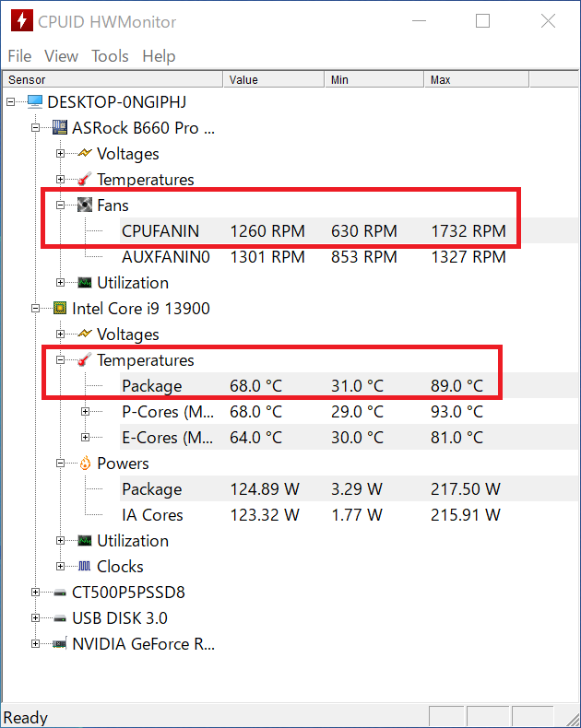Click the motherboard Temperatures thermometer icon
Image resolution: width=581 pixels, height=728 pixels.
[x=85, y=179]
